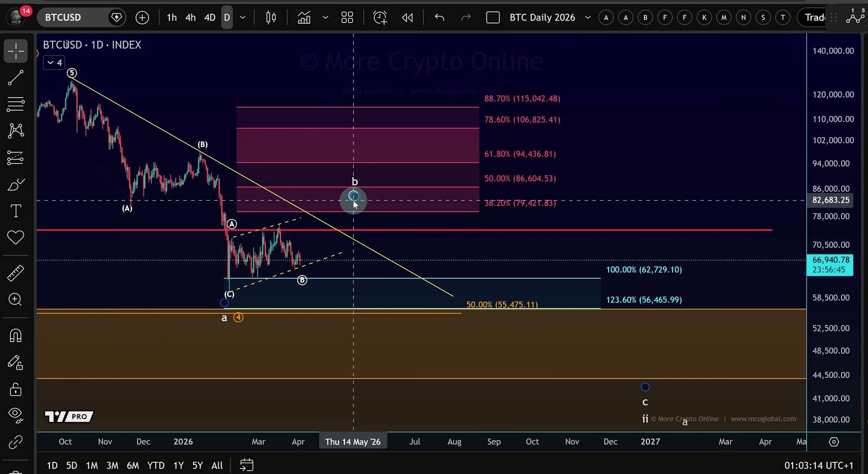Open the layout setup grid
The width and height of the screenshot is (868, 474).
tap(347, 17)
